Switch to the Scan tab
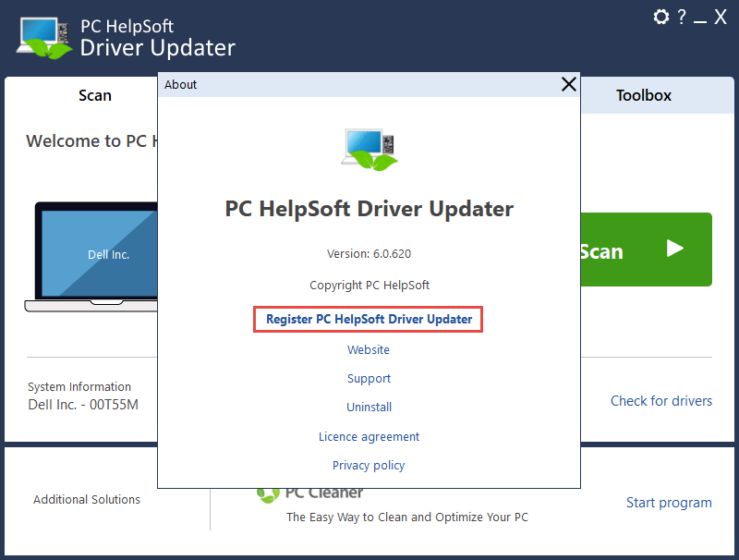Screen dimensions: 739x560 [x=95, y=95]
